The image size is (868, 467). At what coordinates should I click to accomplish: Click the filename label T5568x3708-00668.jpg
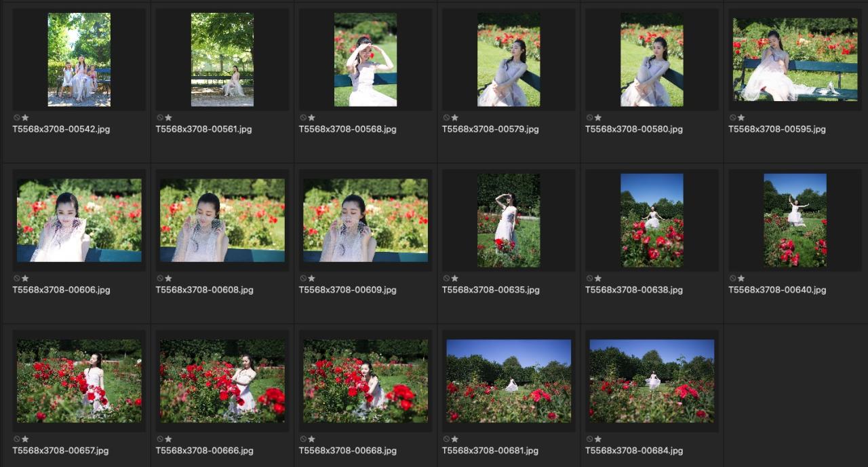(347, 451)
